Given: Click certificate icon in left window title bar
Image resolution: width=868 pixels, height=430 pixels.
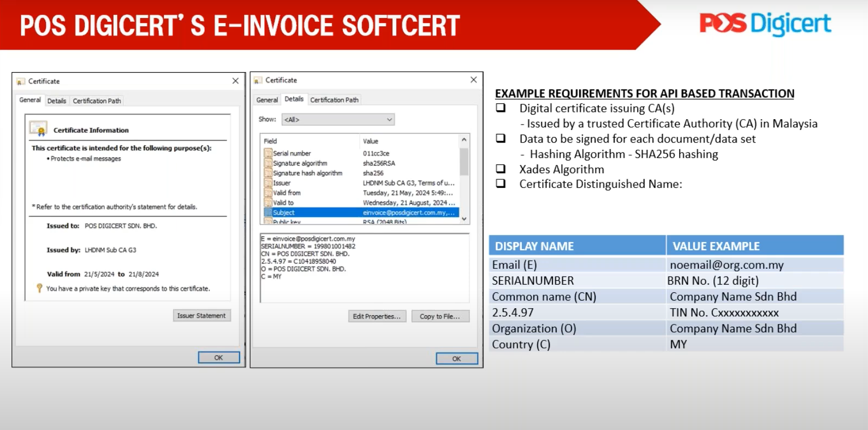Looking at the screenshot, I should pos(21,81).
